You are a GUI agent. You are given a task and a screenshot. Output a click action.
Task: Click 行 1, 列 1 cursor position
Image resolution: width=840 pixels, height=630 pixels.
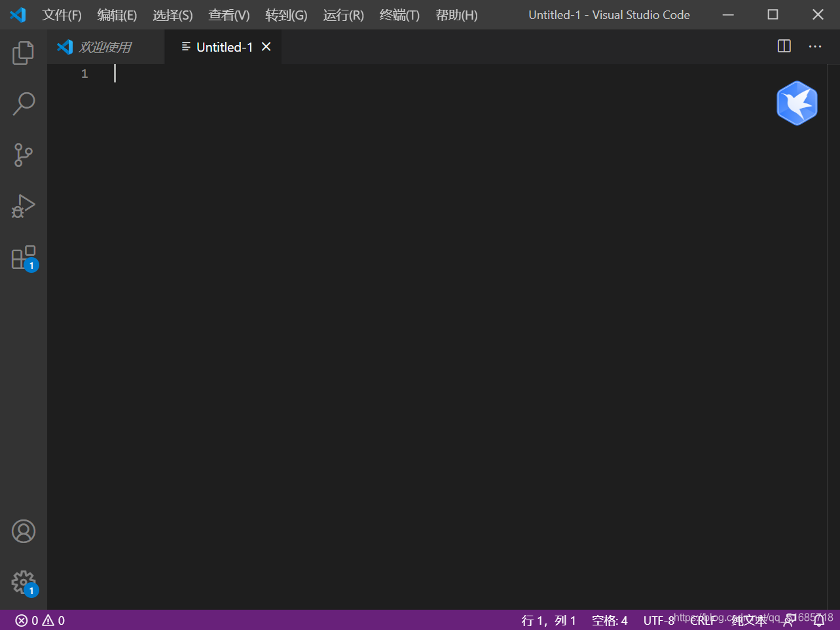(x=549, y=620)
